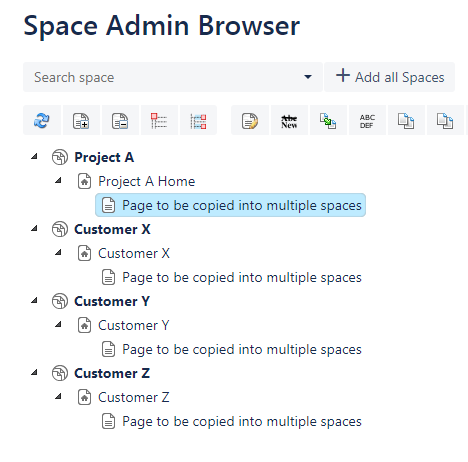Click the ABC DEF toolbar icon
The height and width of the screenshot is (462, 468).
[x=367, y=121]
